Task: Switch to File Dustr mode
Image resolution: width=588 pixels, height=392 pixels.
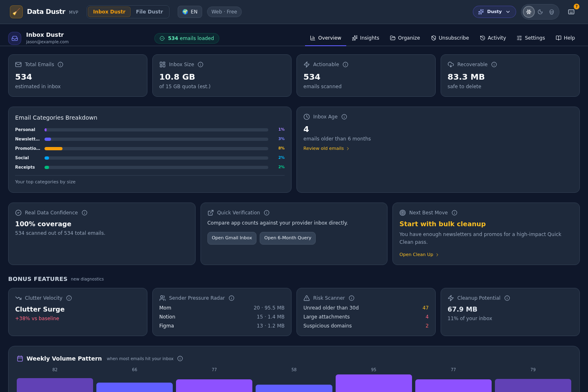Action: 149,12
